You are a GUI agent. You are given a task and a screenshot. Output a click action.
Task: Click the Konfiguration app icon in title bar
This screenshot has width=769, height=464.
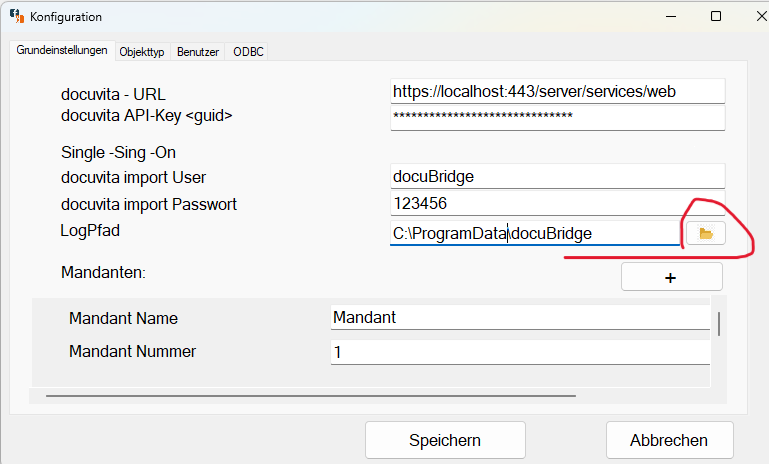coord(16,16)
